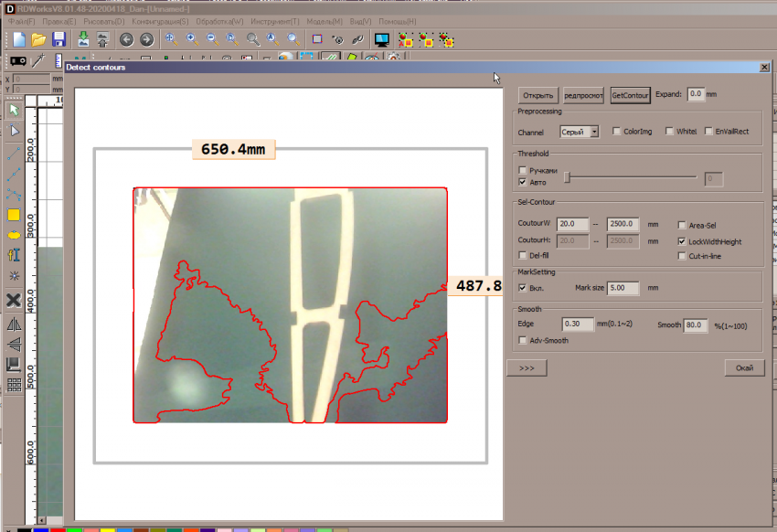Viewport: 777px width, 532px height.
Task: Save the document using the floppy icon
Action: [x=59, y=39]
